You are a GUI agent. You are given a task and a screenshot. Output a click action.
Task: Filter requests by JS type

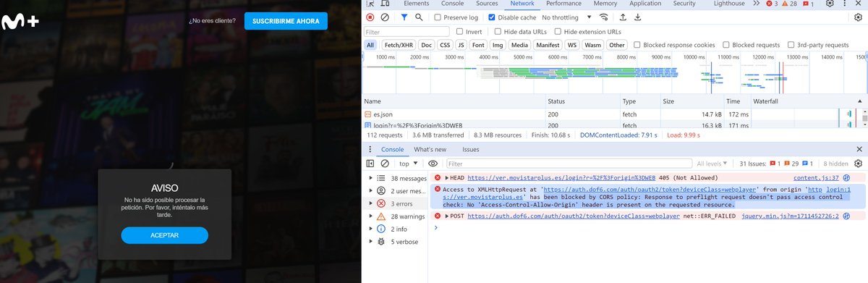click(x=460, y=45)
